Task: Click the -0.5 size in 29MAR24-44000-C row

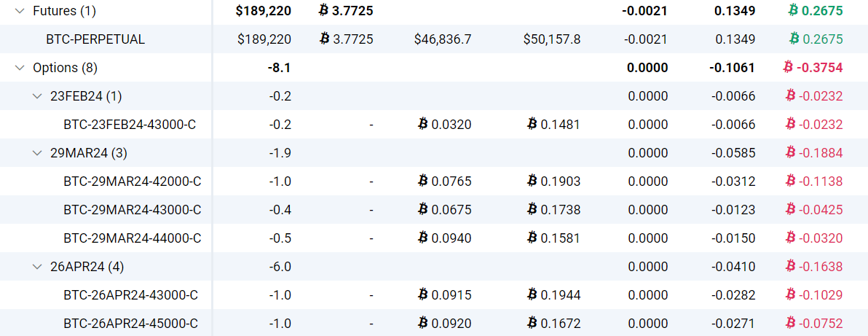Action: click(x=280, y=238)
